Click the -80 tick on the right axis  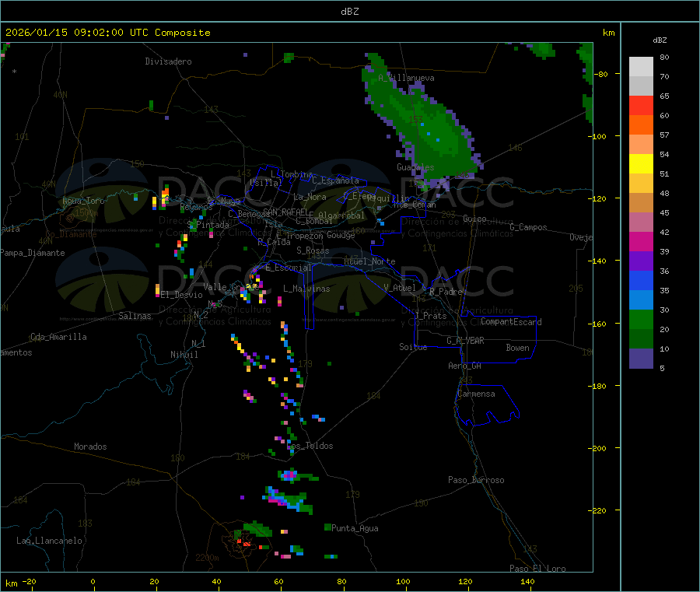coord(603,74)
